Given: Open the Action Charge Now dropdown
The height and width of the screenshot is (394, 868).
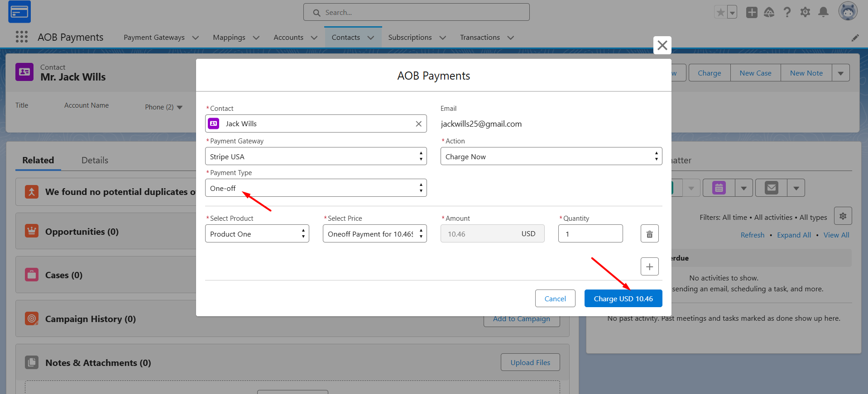Looking at the screenshot, I should coord(551,157).
